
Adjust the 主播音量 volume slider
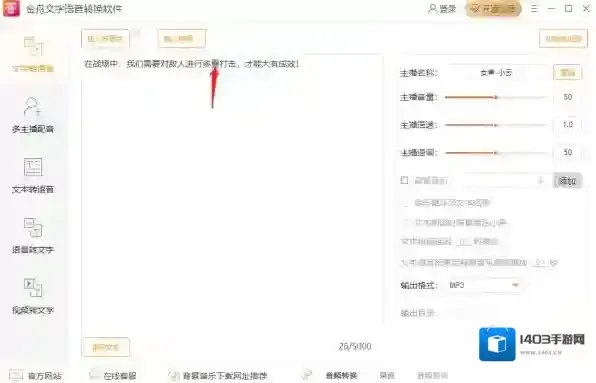(x=496, y=97)
